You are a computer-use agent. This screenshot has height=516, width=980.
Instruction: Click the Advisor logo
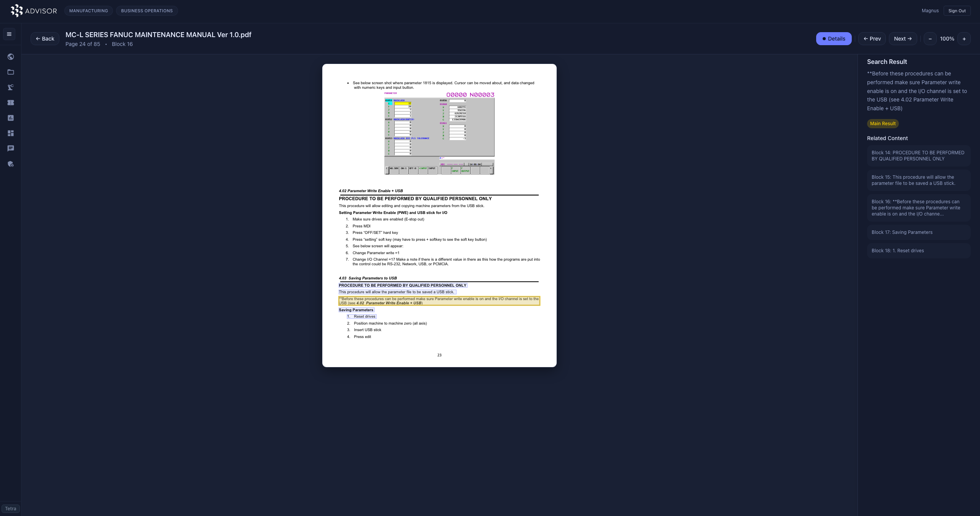click(x=34, y=11)
